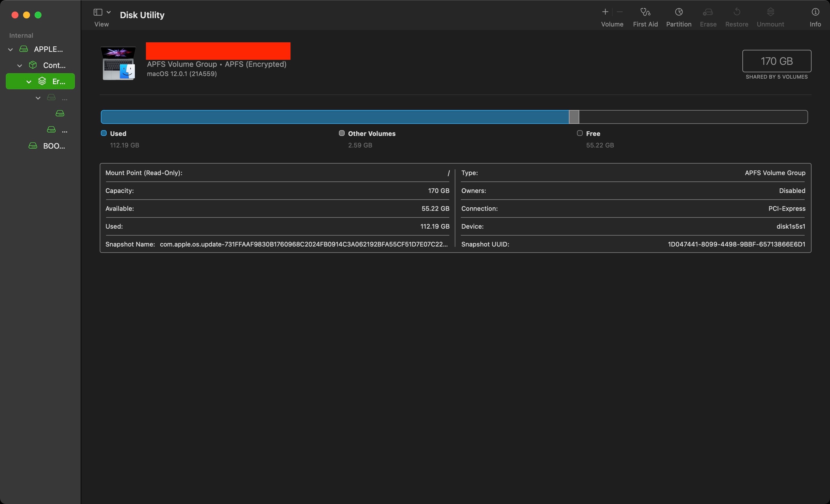This screenshot has width=830, height=504.
Task: Click the MacBook volume thumbnail image
Action: pos(118,63)
